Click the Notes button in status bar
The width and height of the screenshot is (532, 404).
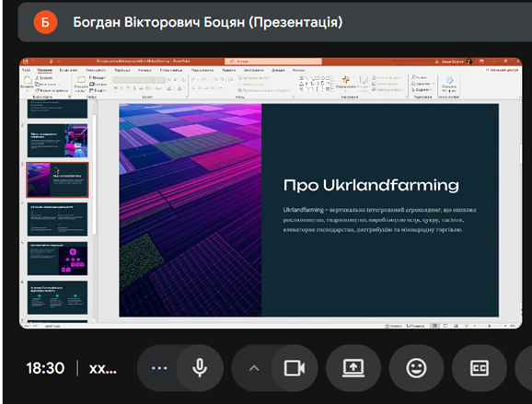coord(394,326)
